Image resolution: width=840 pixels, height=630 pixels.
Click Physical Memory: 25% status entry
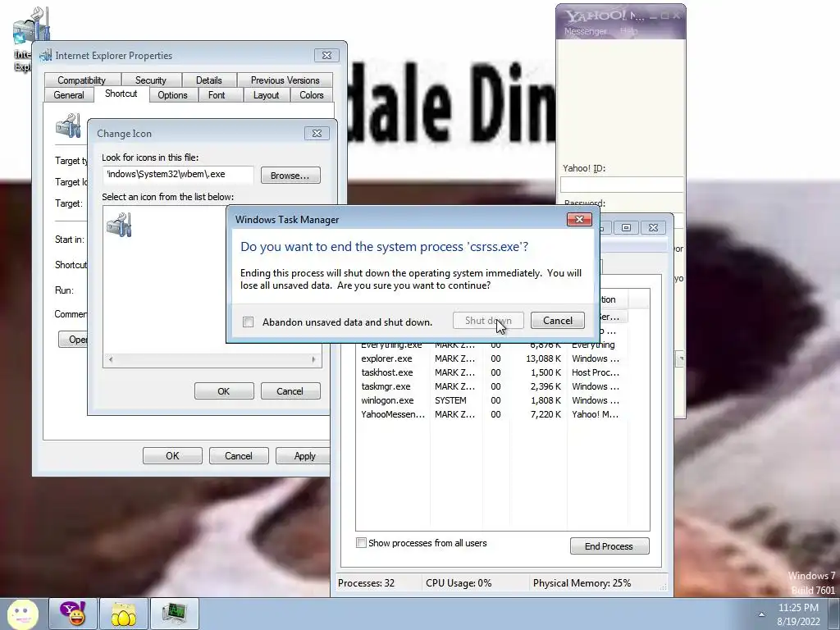tap(582, 583)
